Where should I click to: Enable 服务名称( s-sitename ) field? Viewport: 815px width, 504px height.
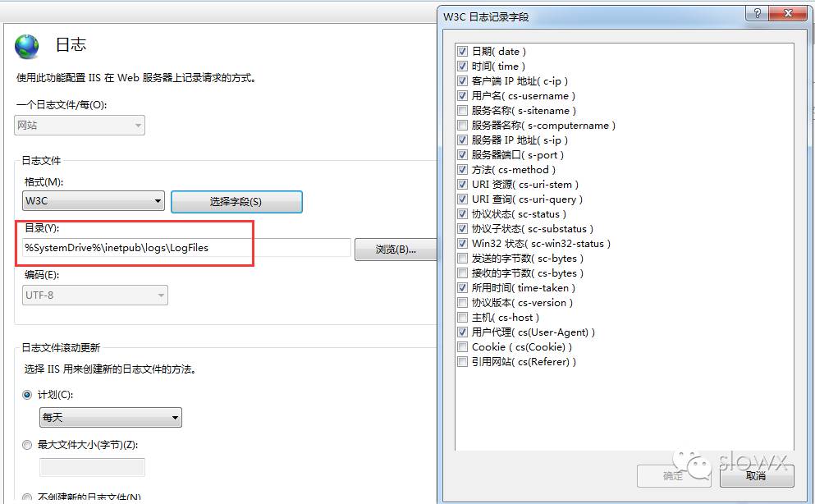pyautogui.click(x=462, y=111)
